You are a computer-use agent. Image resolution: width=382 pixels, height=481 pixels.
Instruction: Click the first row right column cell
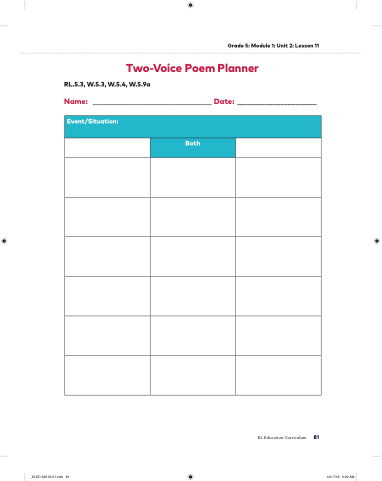point(278,177)
